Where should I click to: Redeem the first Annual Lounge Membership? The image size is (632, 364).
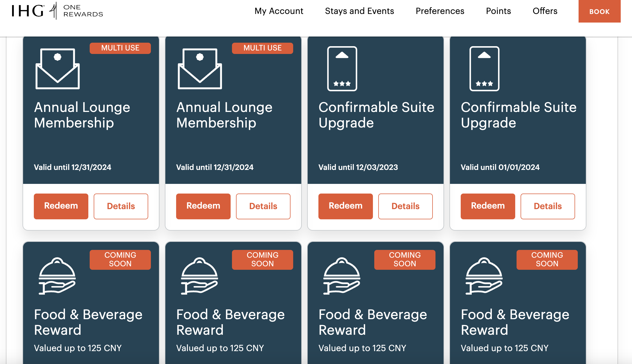[x=61, y=206]
